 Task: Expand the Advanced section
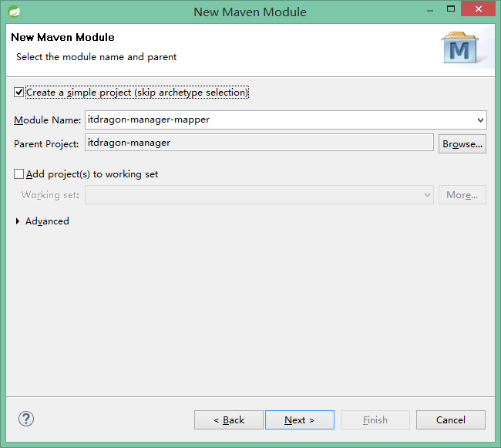[18, 221]
